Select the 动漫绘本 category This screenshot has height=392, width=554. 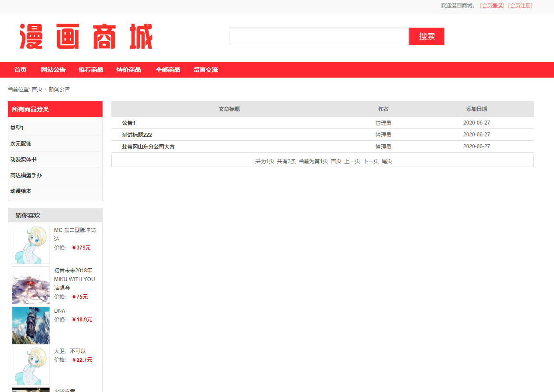[x=21, y=191]
